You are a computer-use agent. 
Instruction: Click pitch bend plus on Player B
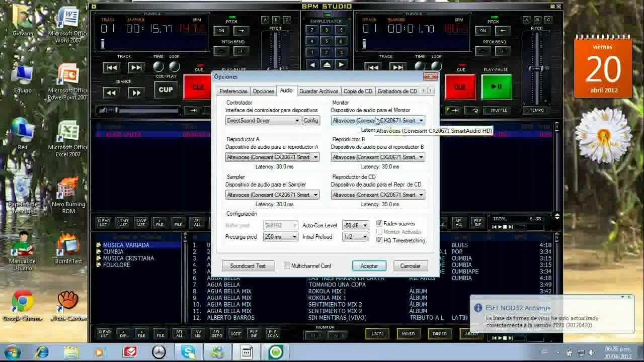503,51
